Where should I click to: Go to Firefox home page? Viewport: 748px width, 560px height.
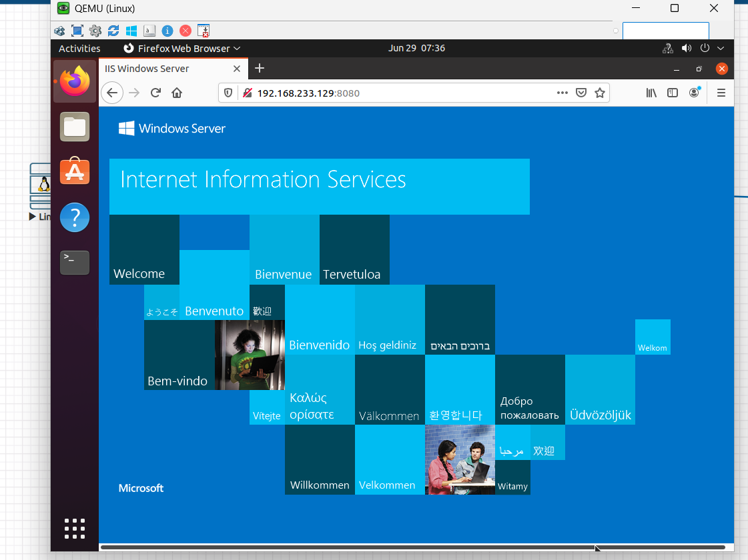pyautogui.click(x=177, y=93)
